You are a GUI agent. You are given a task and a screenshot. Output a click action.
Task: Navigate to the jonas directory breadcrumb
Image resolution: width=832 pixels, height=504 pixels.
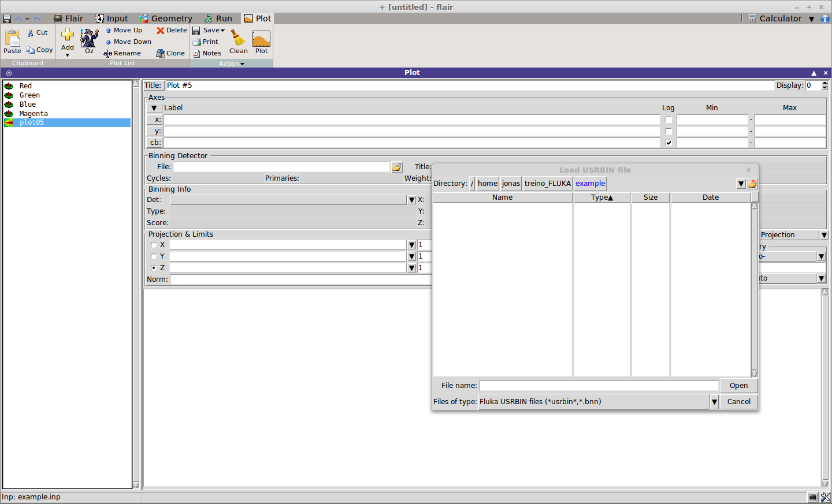coord(511,184)
